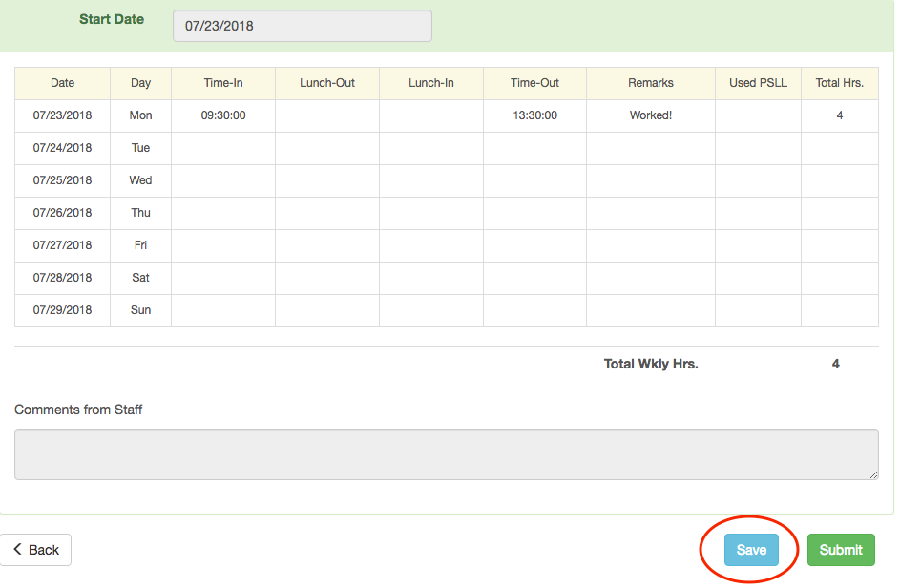900x588 pixels.
Task: Click the Time-In cell for Tuesday 07/24/2018
Action: (223, 148)
